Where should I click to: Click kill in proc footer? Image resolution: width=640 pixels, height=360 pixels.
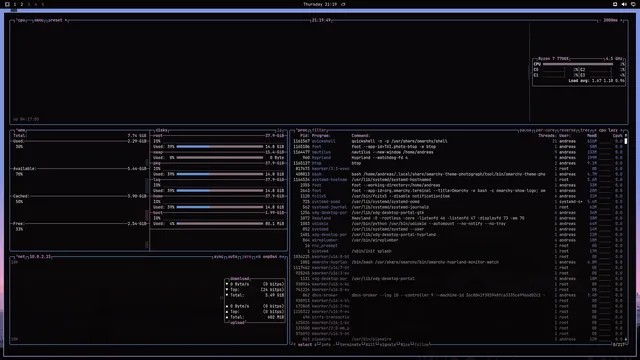tap(370, 344)
